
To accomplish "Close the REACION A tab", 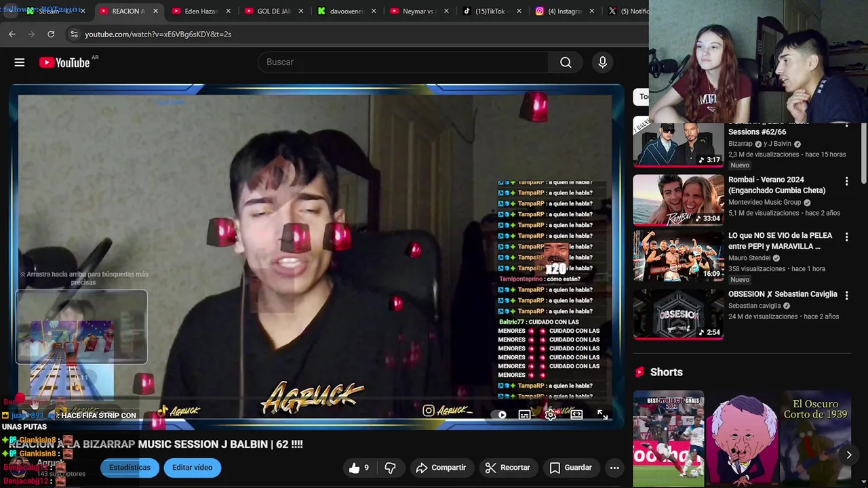I will coord(155,11).
